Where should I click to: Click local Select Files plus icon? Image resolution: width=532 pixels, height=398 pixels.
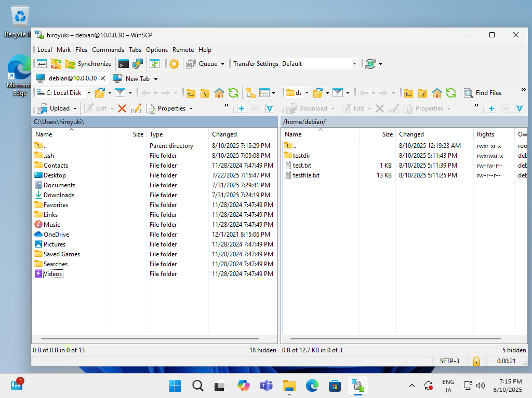tap(242, 108)
